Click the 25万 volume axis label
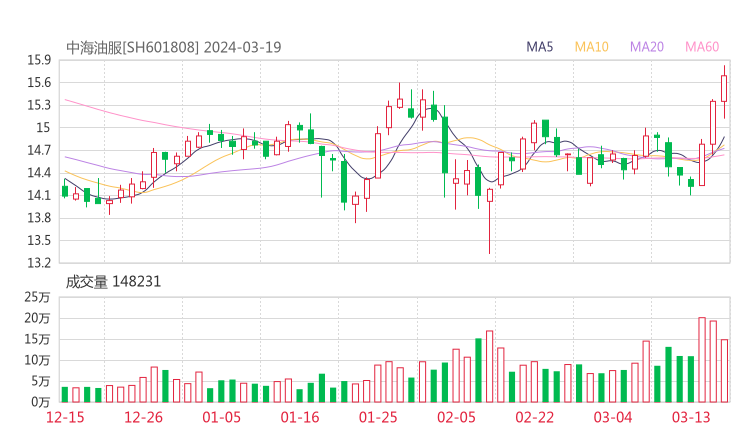 coord(37,297)
